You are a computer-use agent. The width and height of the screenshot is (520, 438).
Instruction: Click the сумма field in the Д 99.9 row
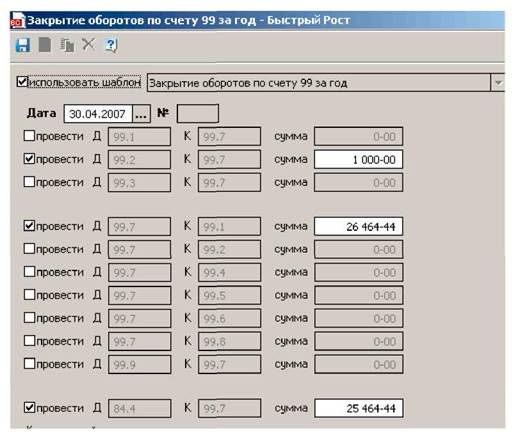[x=359, y=365]
